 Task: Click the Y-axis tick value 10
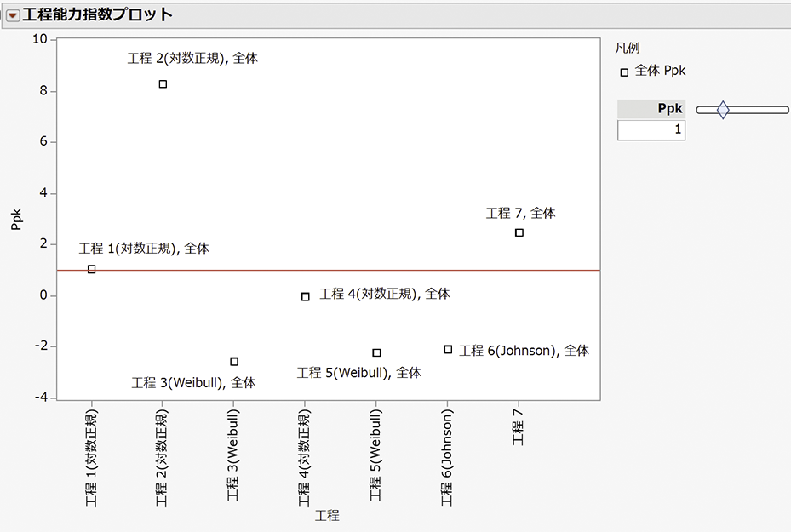pos(39,39)
